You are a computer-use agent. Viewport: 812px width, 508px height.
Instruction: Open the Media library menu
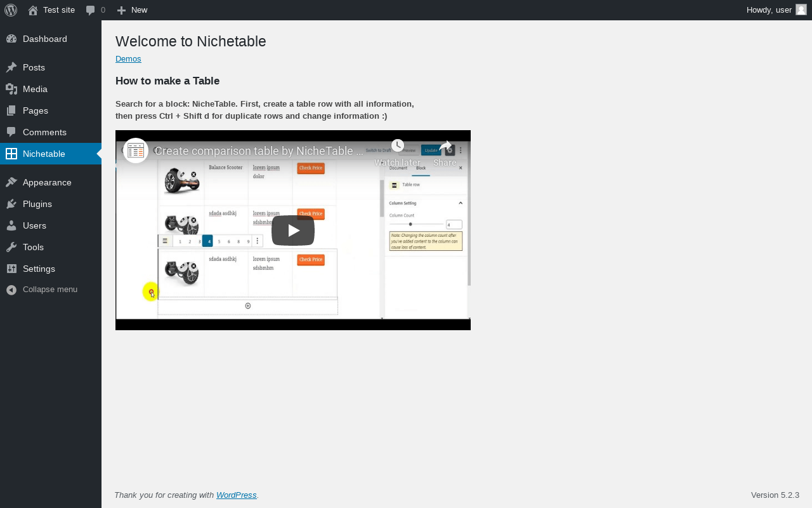(51, 89)
